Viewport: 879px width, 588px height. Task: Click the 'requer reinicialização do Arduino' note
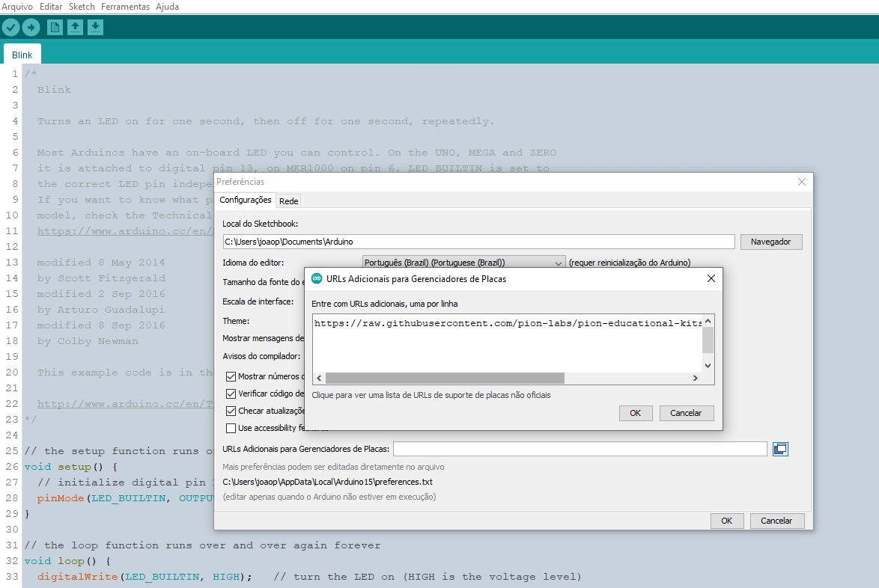(630, 263)
